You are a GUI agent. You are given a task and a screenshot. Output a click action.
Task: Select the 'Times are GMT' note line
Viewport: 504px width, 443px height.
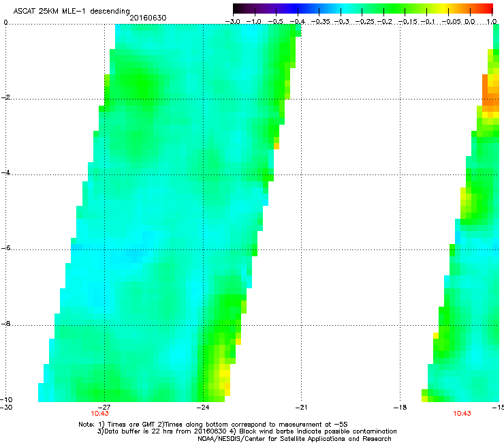click(213, 425)
